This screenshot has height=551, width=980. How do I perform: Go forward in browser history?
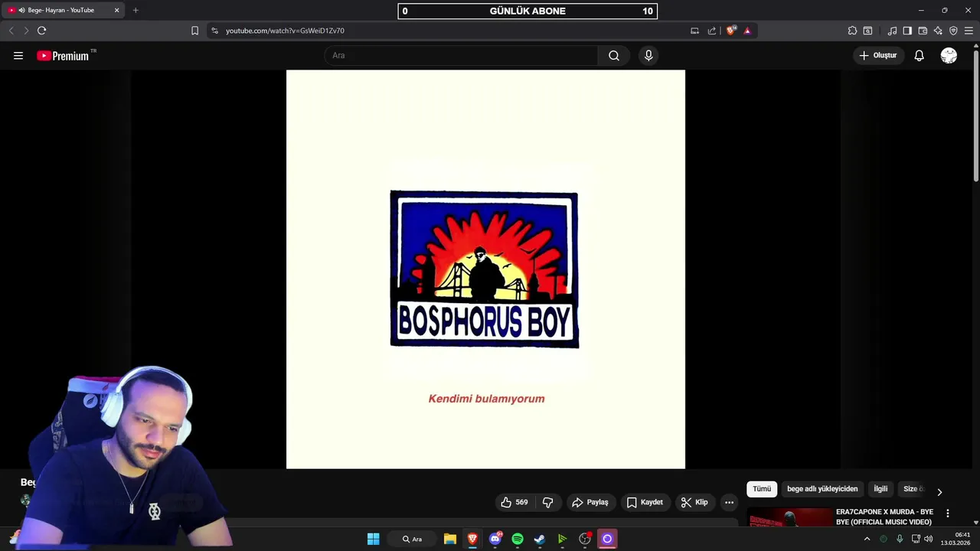26,31
